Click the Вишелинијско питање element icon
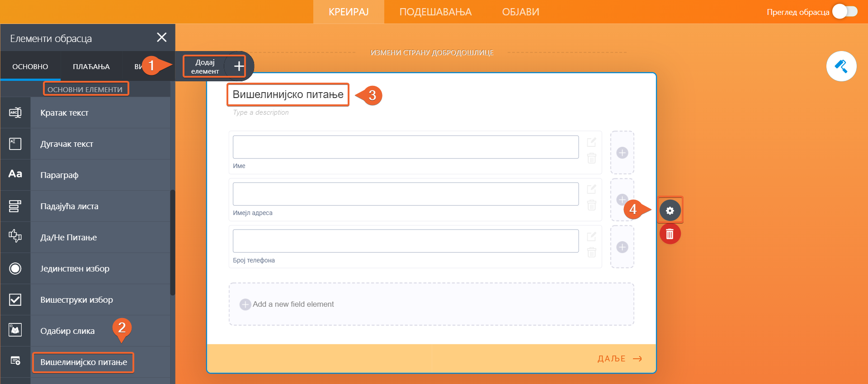Image resolution: width=868 pixels, height=384 pixels. 15,361
